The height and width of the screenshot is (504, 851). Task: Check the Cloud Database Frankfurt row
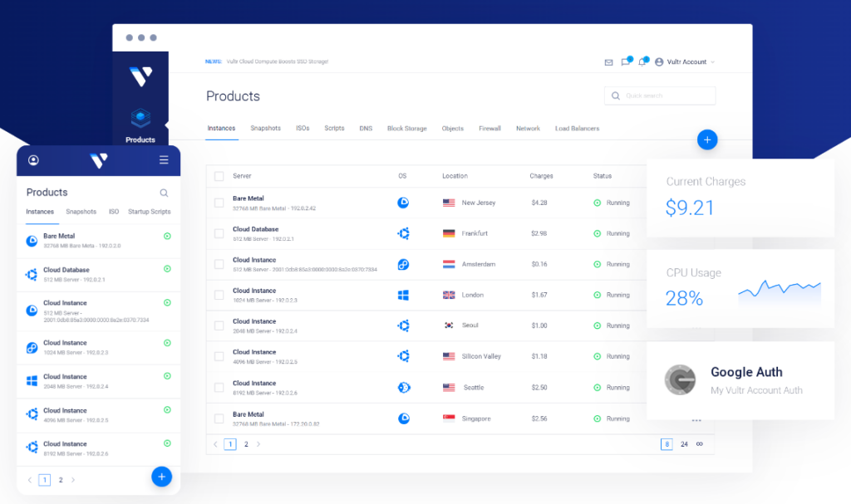pyautogui.click(x=219, y=233)
